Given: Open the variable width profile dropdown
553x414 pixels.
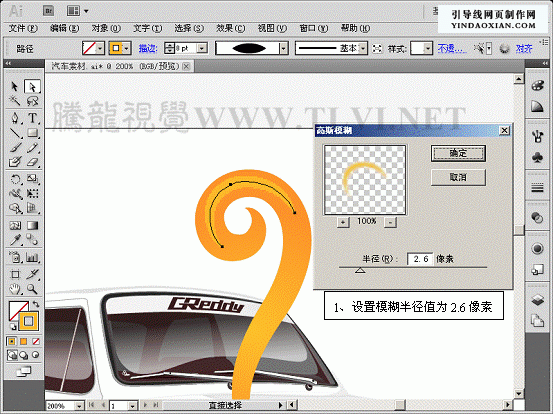Looking at the screenshot, I should click(284, 48).
